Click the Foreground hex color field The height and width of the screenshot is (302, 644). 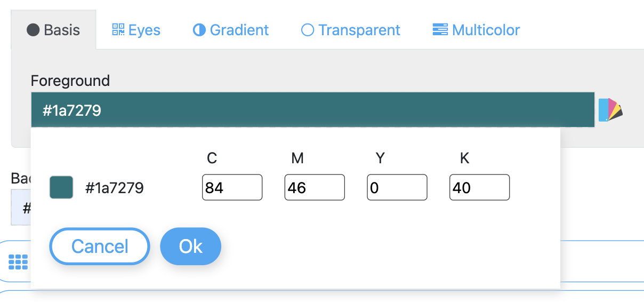(x=312, y=110)
